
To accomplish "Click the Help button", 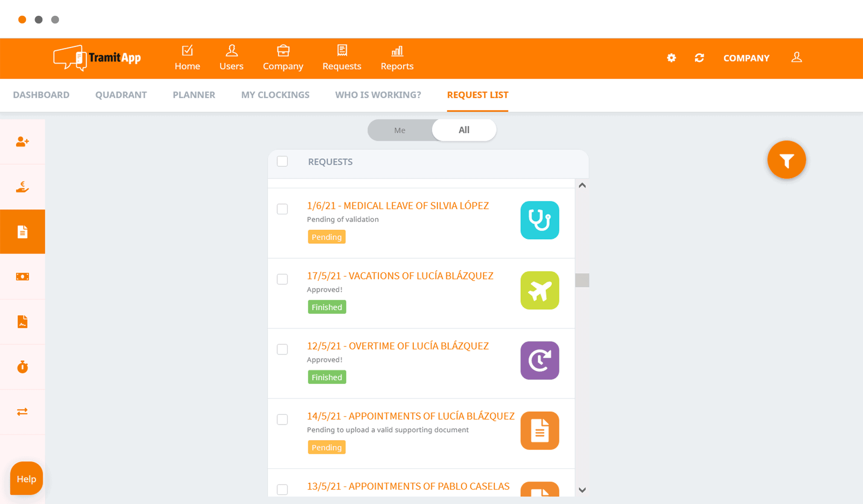I will [26, 478].
